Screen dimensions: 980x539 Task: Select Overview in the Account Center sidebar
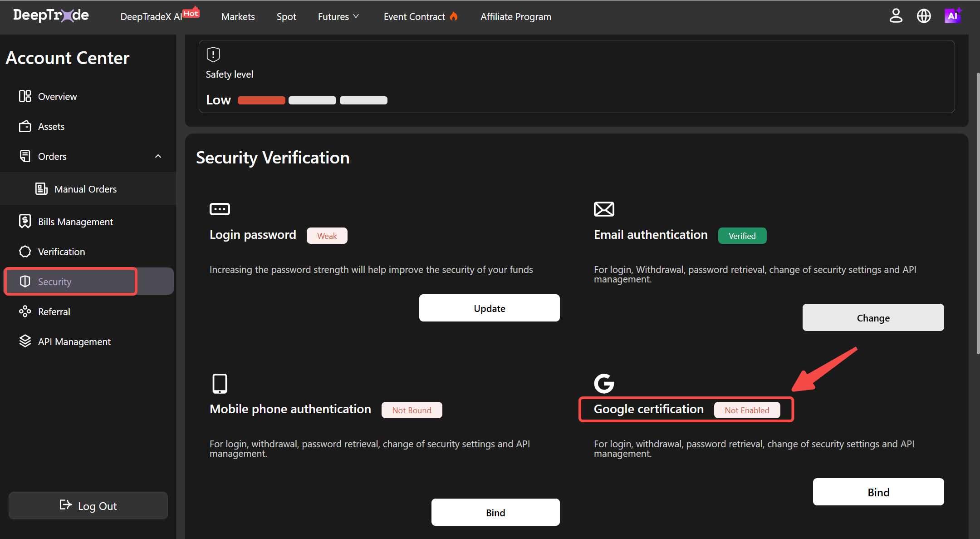pos(88,96)
